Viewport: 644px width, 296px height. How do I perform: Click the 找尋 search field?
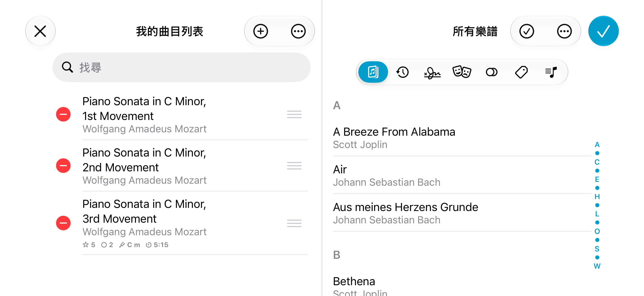[181, 67]
